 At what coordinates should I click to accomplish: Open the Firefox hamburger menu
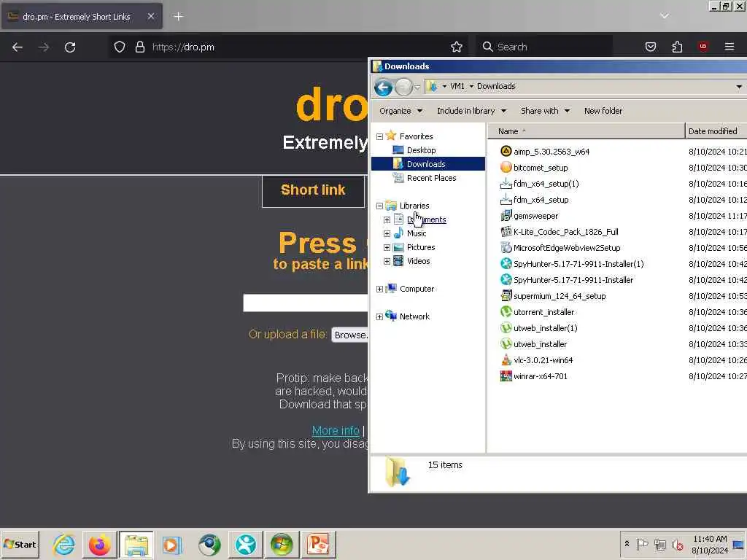click(x=729, y=46)
